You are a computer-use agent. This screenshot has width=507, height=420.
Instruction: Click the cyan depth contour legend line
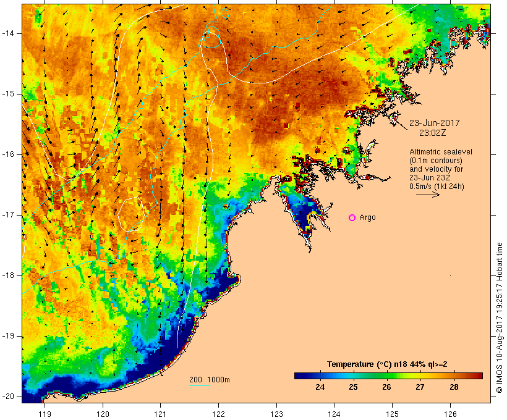tap(200, 385)
